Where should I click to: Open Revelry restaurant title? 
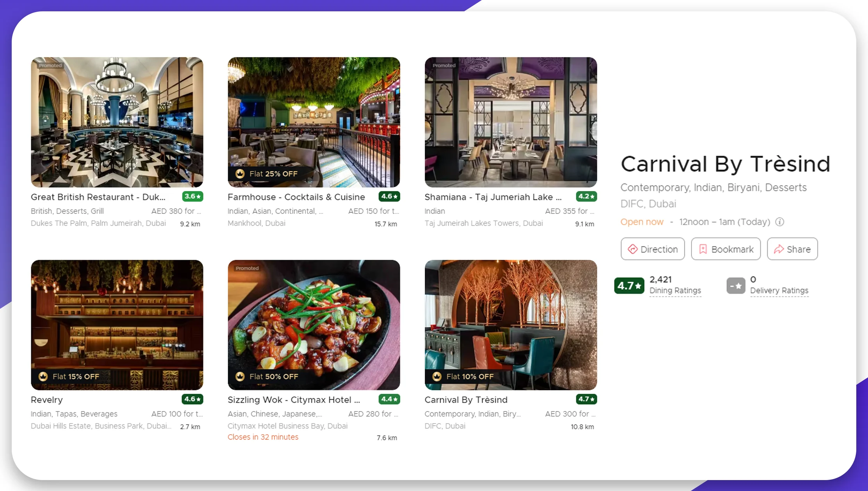[46, 400]
